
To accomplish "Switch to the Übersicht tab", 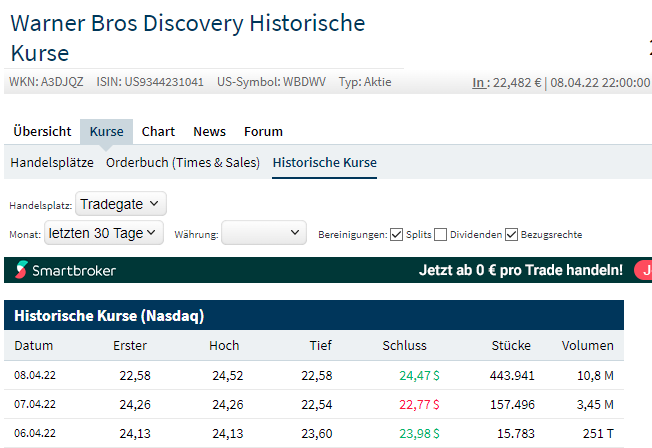I will [x=42, y=131].
